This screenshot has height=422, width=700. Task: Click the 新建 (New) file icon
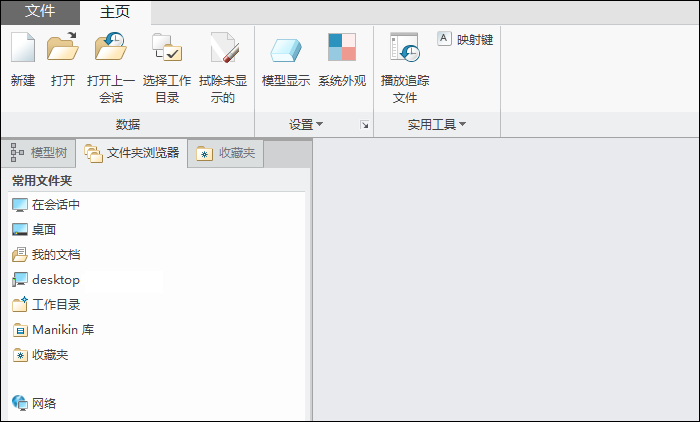tap(23, 47)
